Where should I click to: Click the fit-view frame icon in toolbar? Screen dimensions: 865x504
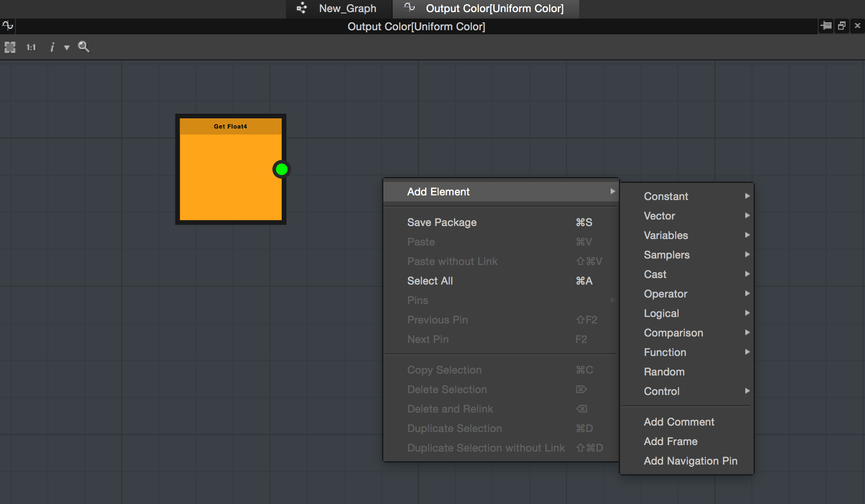pos(9,47)
